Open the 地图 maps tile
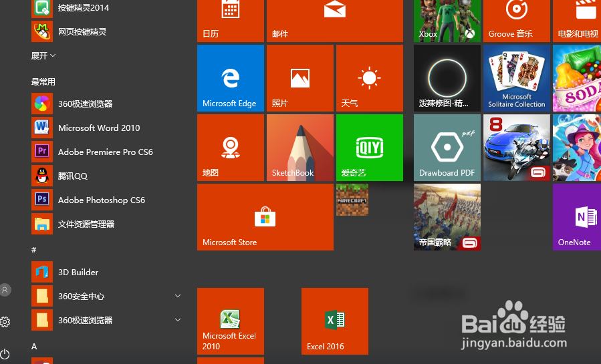 [231, 148]
